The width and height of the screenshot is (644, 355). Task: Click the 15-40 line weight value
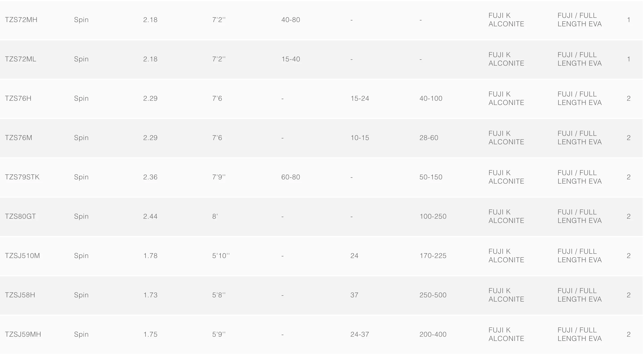291,59
